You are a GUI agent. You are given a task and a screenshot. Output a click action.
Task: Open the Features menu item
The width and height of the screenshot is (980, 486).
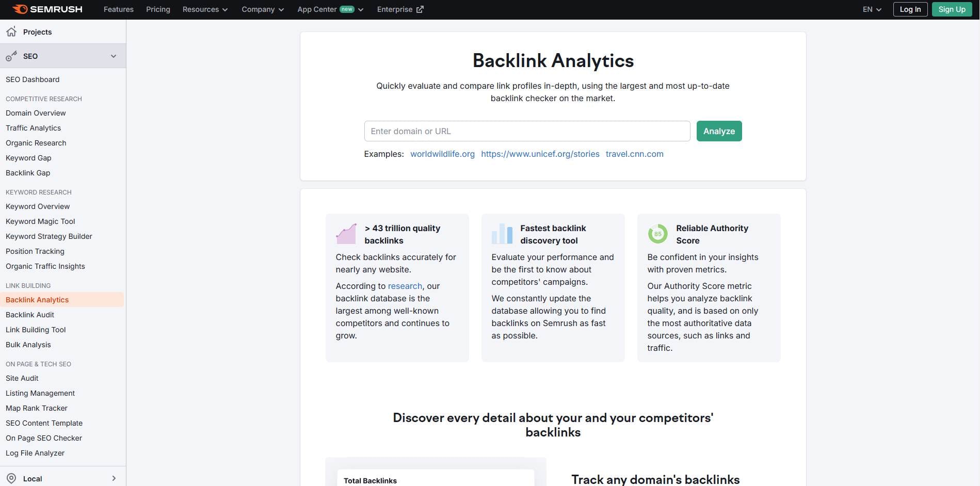pyautogui.click(x=119, y=9)
